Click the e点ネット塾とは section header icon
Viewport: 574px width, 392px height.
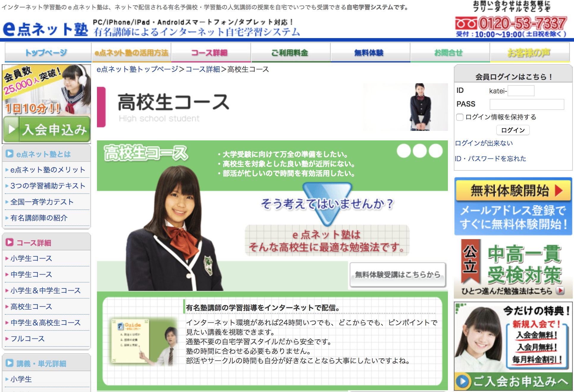(10, 154)
